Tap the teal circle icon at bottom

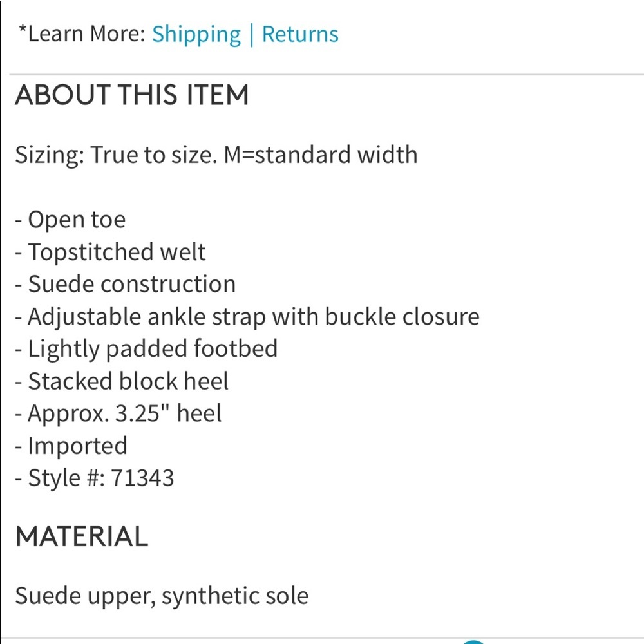coord(473,641)
